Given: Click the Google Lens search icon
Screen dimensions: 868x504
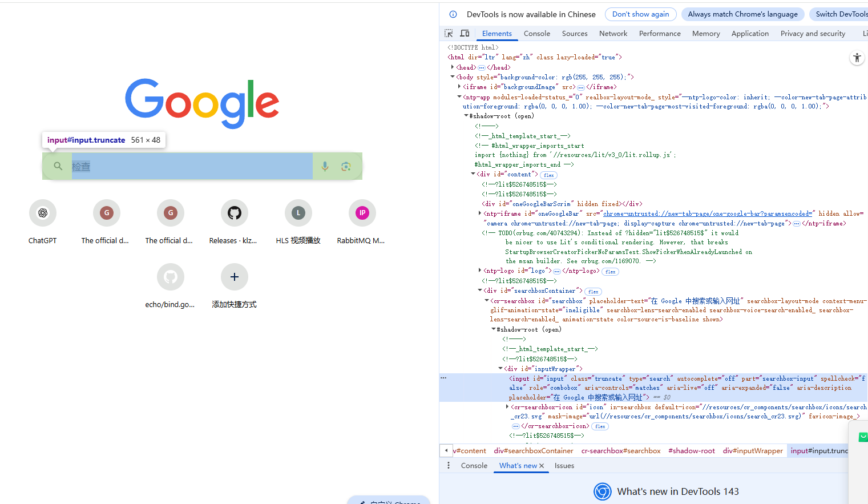Looking at the screenshot, I should [346, 166].
